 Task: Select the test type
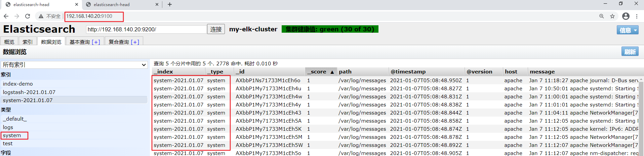pyautogui.click(x=74, y=143)
